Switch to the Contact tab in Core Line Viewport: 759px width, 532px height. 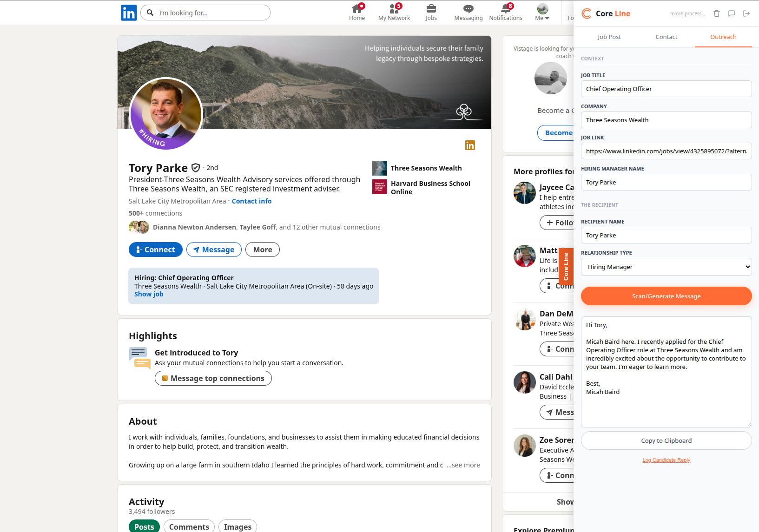666,37
